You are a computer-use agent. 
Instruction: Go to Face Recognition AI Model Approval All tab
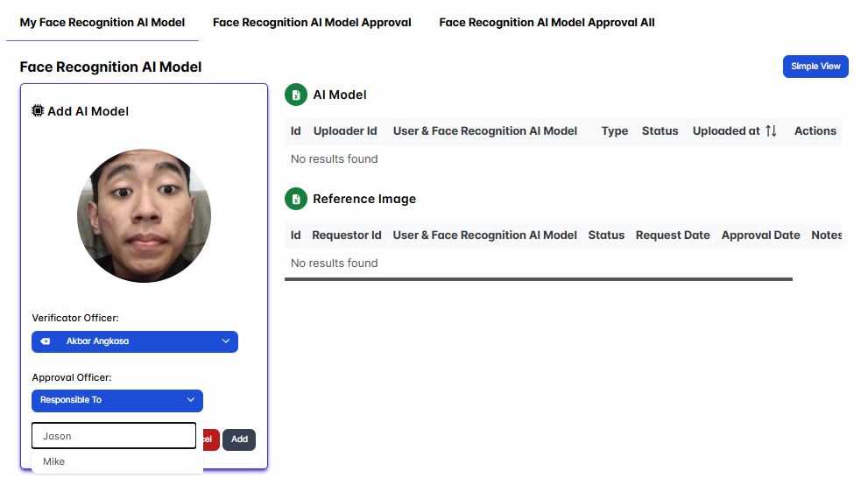(x=547, y=23)
